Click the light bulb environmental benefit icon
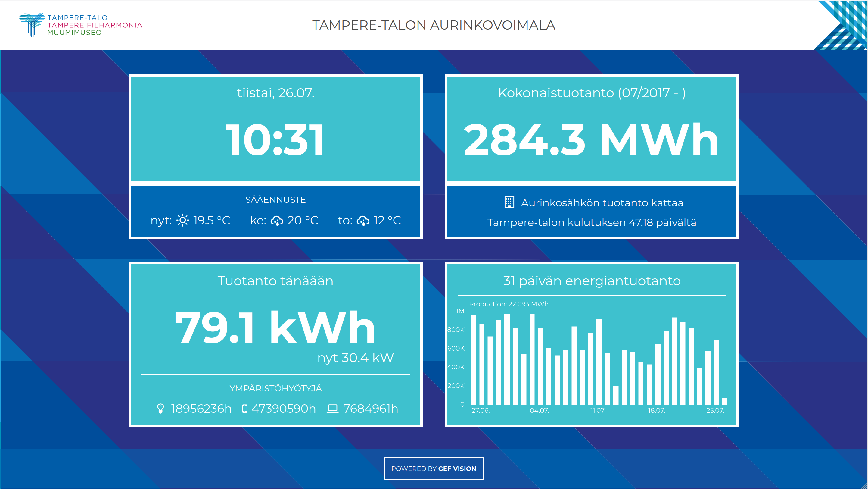 [161, 409]
